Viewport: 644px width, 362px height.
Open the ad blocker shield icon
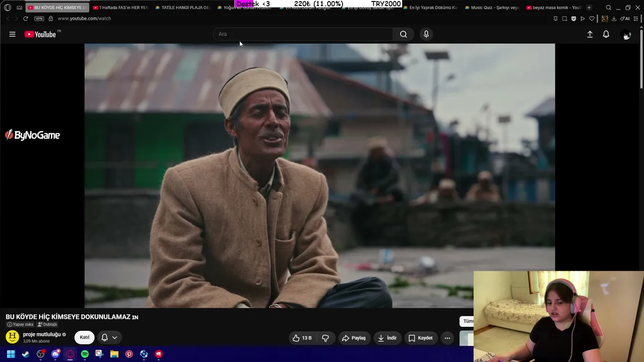[x=574, y=19]
